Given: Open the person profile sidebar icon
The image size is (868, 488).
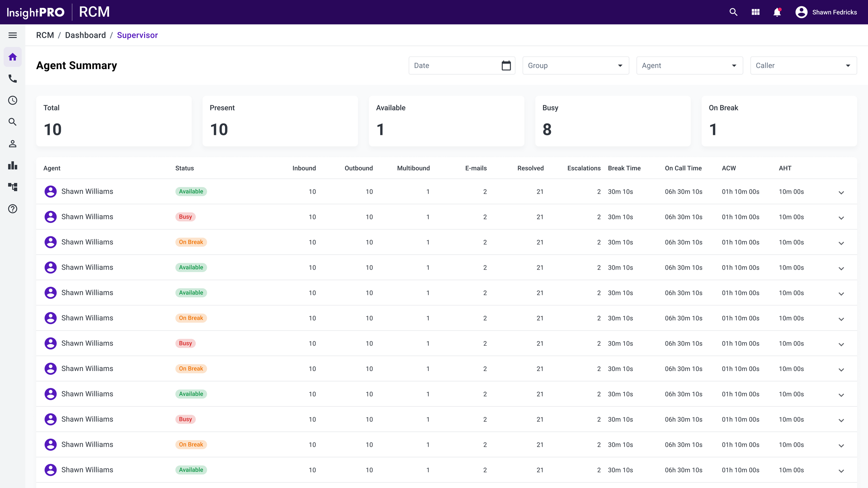Looking at the screenshot, I should tap(12, 144).
